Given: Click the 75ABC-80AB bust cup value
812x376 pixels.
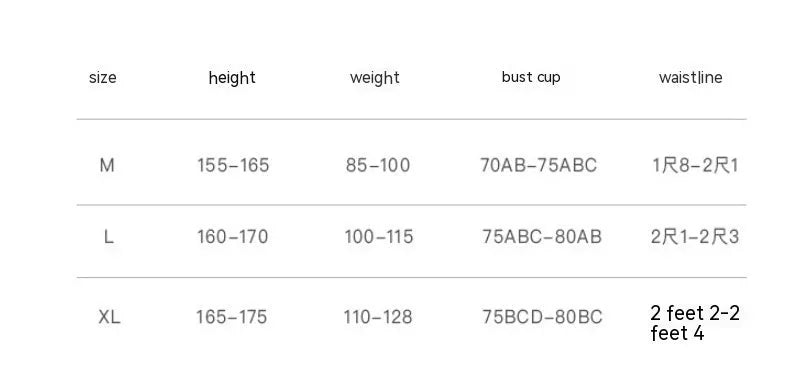Looking at the screenshot, I should [x=542, y=237].
